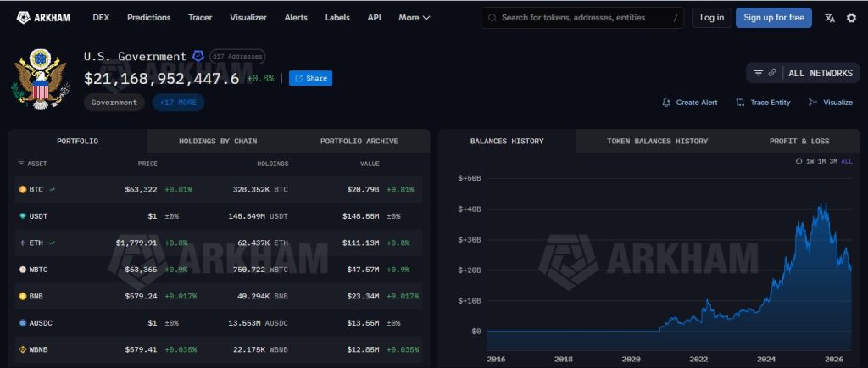Select the 1W chart range

pyautogui.click(x=810, y=162)
